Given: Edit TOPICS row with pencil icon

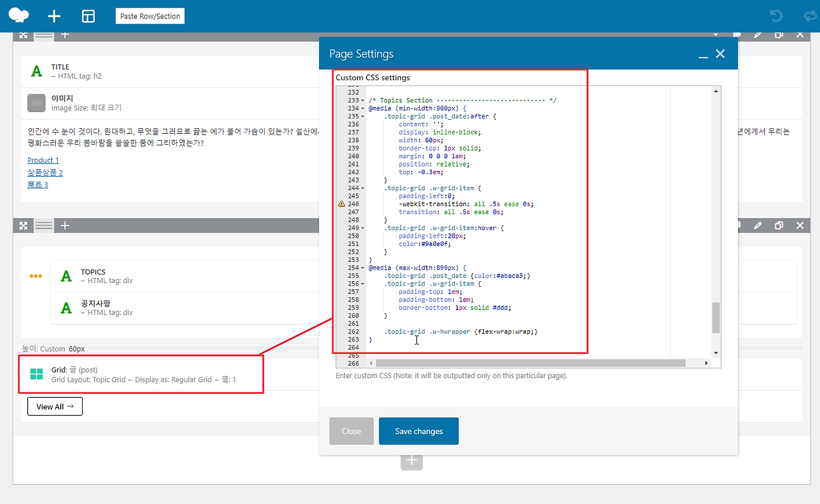Looking at the screenshot, I should [x=758, y=225].
